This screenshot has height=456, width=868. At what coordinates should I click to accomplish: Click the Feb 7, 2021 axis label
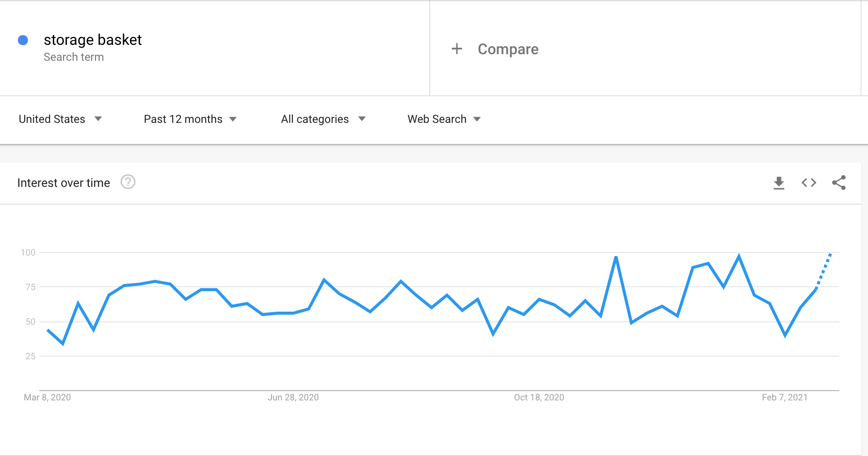pyautogui.click(x=784, y=397)
